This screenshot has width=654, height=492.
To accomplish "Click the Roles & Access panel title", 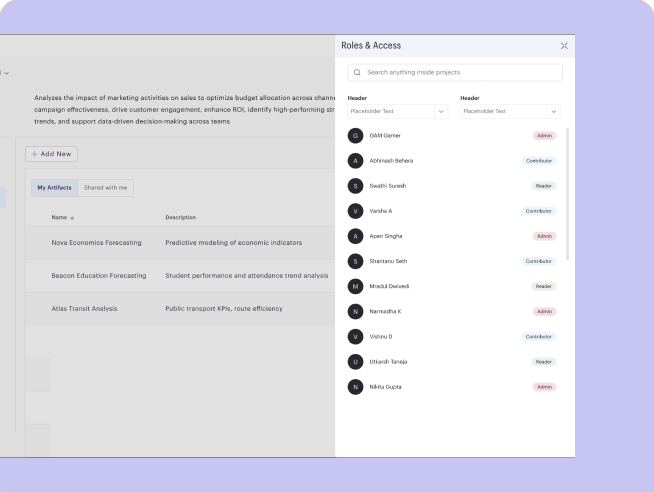I will 371,45.
